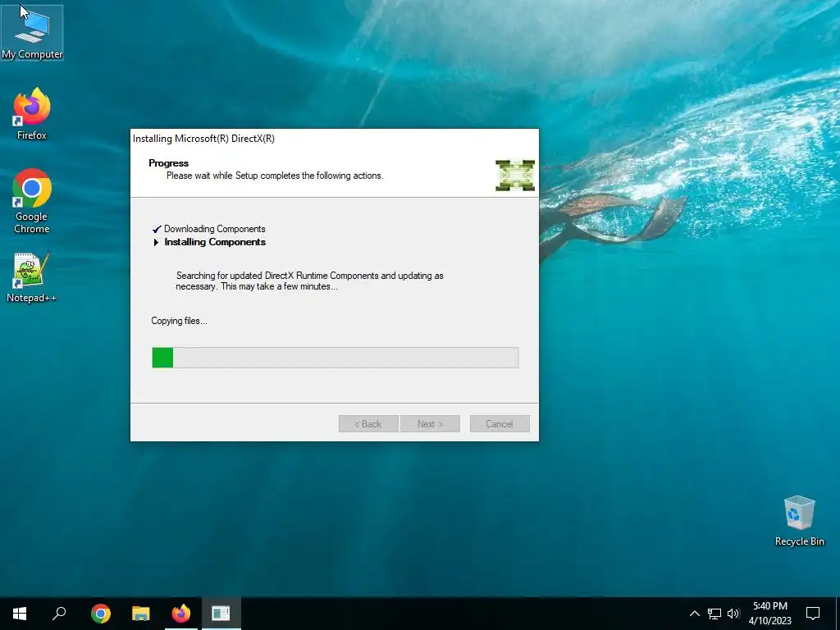The height and width of the screenshot is (630, 840).
Task: Click the Progress heading text
Action: point(169,163)
